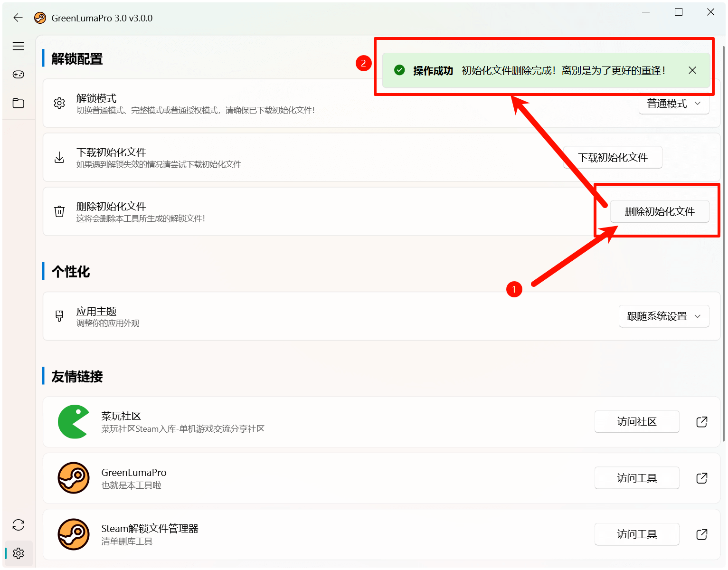728x570 pixels.
Task: Click the vertical scrollbar on the right
Action: pyautogui.click(x=723, y=237)
